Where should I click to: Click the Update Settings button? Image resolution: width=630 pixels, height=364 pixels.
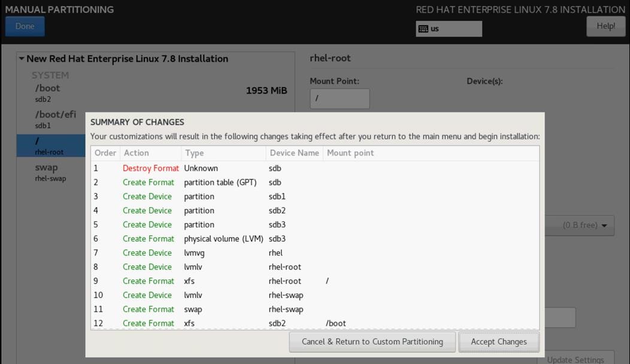tap(577, 359)
